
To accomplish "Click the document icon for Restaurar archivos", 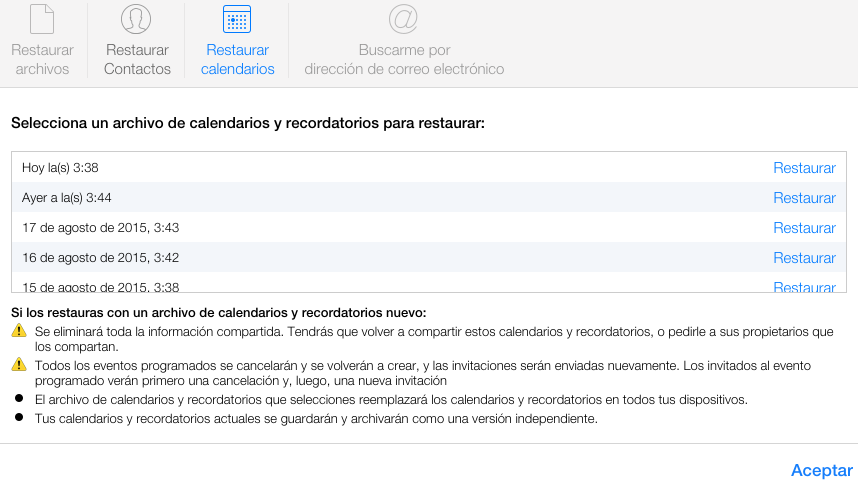I will pos(42,19).
